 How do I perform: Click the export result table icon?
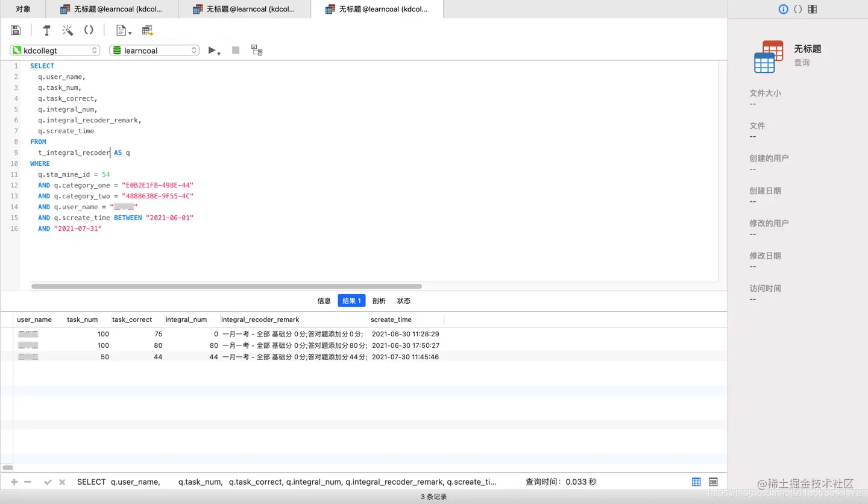[148, 30]
